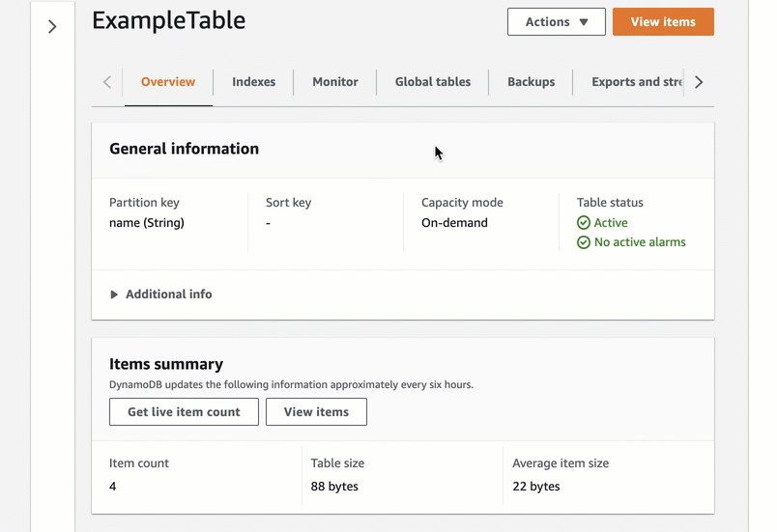777x532 pixels.
Task: Click the ExampleTable page heading
Action: point(169,20)
